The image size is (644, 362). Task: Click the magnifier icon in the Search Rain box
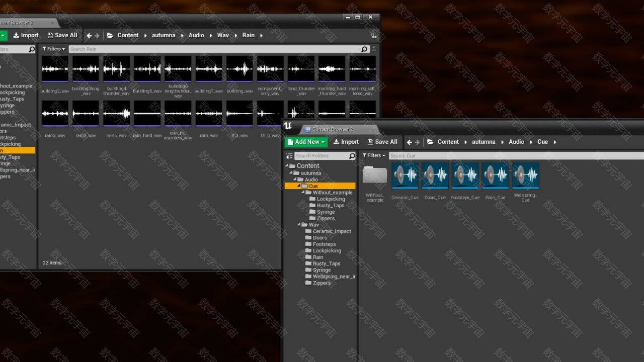pyautogui.click(x=365, y=49)
